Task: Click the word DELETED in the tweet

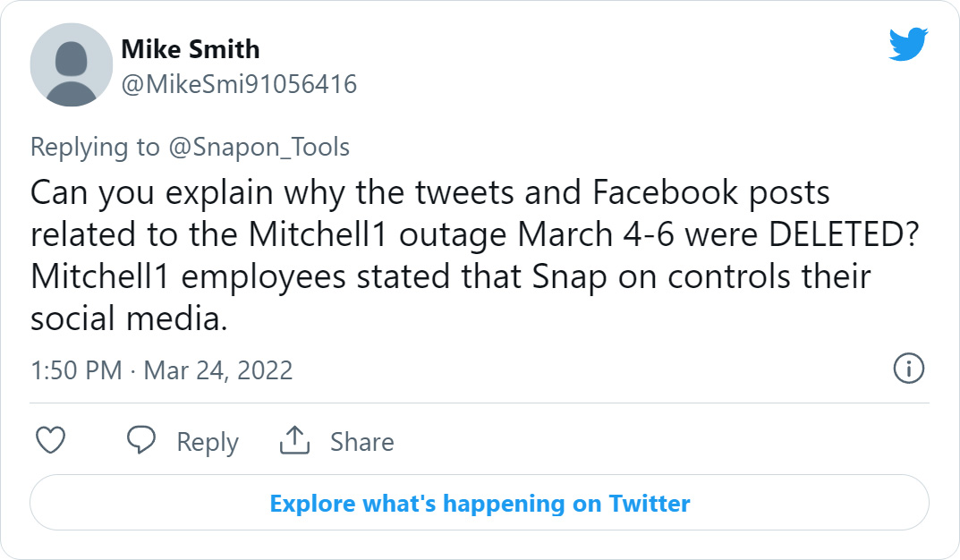Action: 844,234
